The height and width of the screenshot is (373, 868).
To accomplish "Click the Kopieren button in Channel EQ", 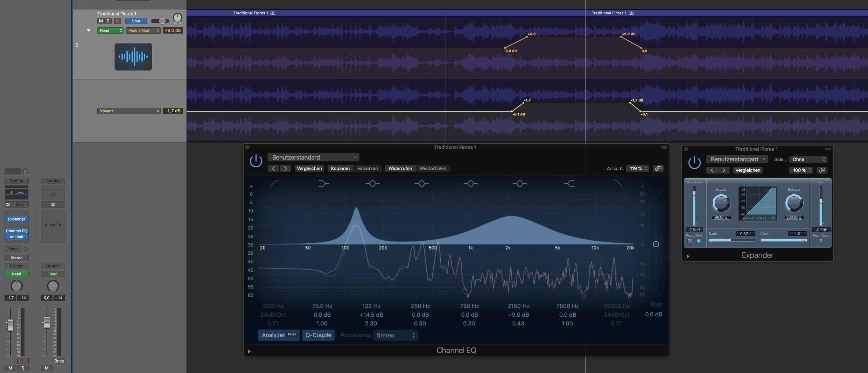I will pos(340,169).
